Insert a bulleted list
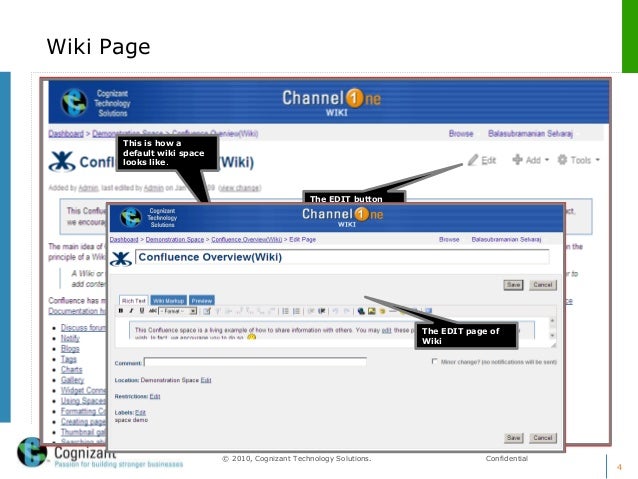Viewport: 638px width, 479px height. [286, 311]
